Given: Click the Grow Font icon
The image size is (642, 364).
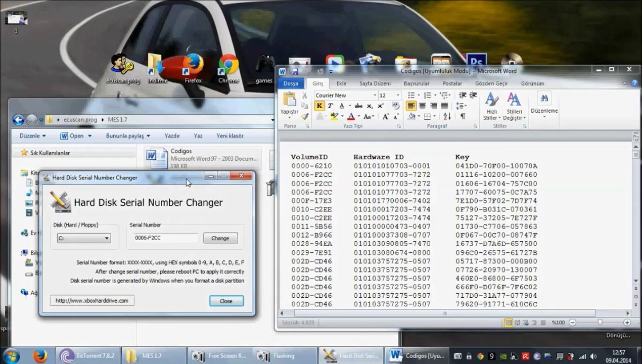Looking at the screenshot, I should (385, 116).
